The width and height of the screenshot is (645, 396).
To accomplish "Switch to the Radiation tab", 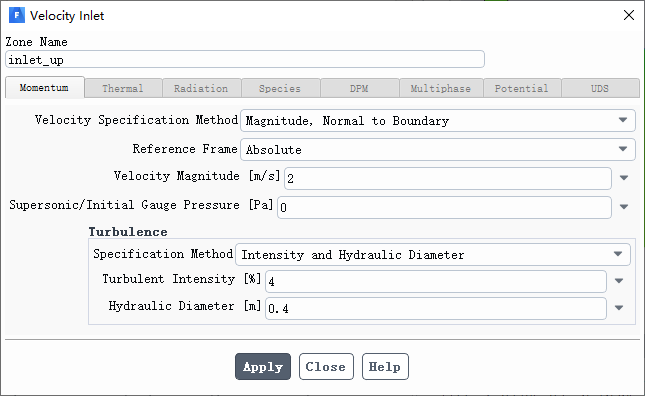I will [x=201, y=88].
